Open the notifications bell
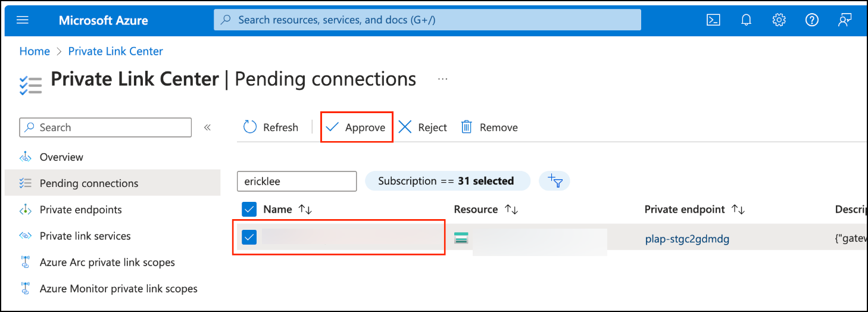Image resolution: width=868 pixels, height=312 pixels. coord(747,20)
